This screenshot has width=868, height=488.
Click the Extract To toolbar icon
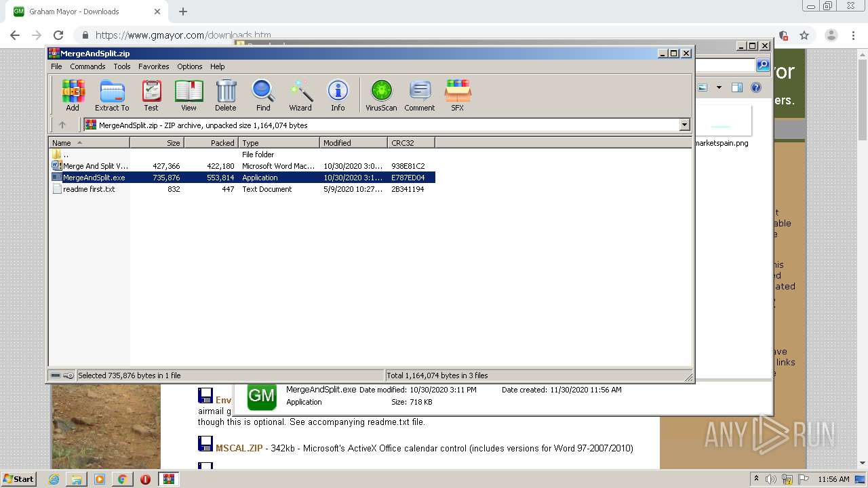point(112,95)
